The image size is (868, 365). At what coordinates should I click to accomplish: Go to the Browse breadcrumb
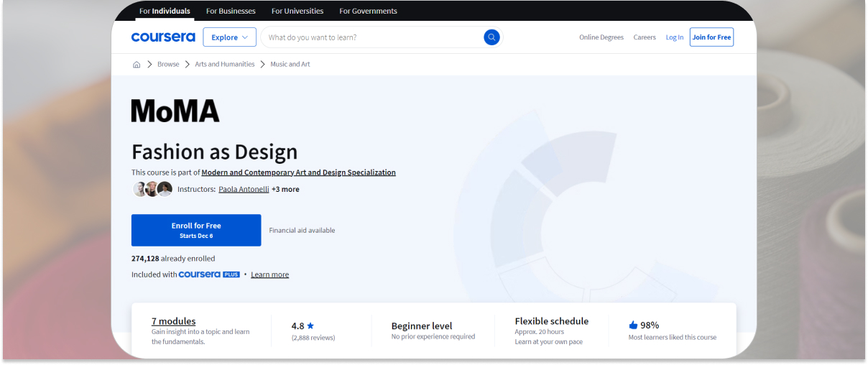(168, 65)
